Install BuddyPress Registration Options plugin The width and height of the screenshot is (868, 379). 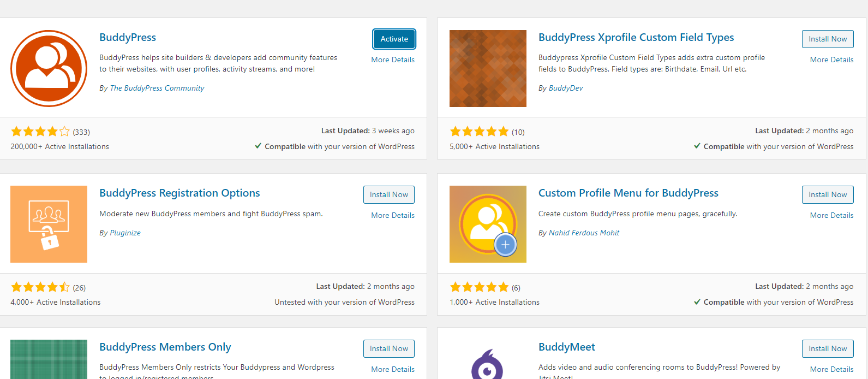(x=389, y=194)
